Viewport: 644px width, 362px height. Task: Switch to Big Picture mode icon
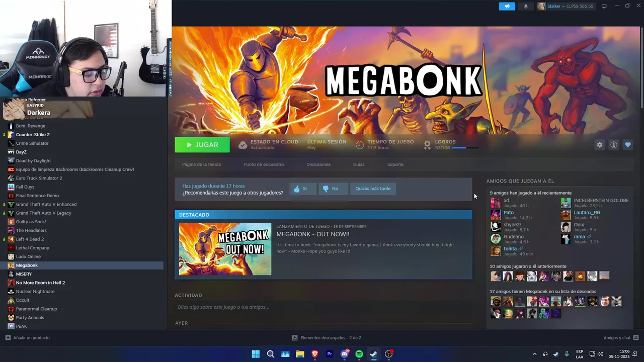point(604,7)
